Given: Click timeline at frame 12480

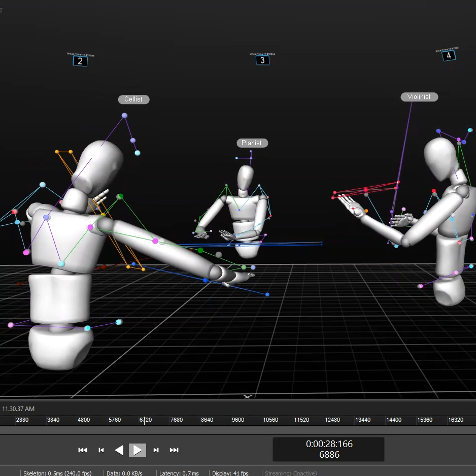Looking at the screenshot, I should point(332,420).
